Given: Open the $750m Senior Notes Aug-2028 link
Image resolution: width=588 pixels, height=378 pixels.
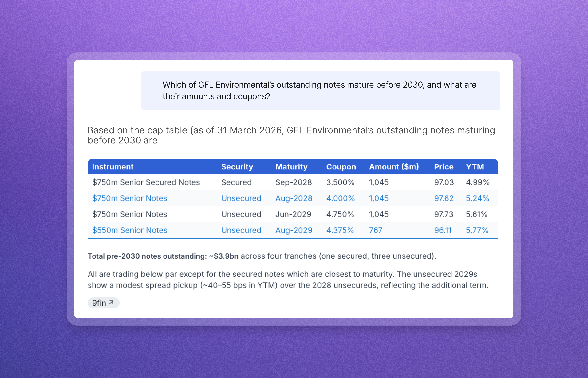Looking at the screenshot, I should [130, 198].
